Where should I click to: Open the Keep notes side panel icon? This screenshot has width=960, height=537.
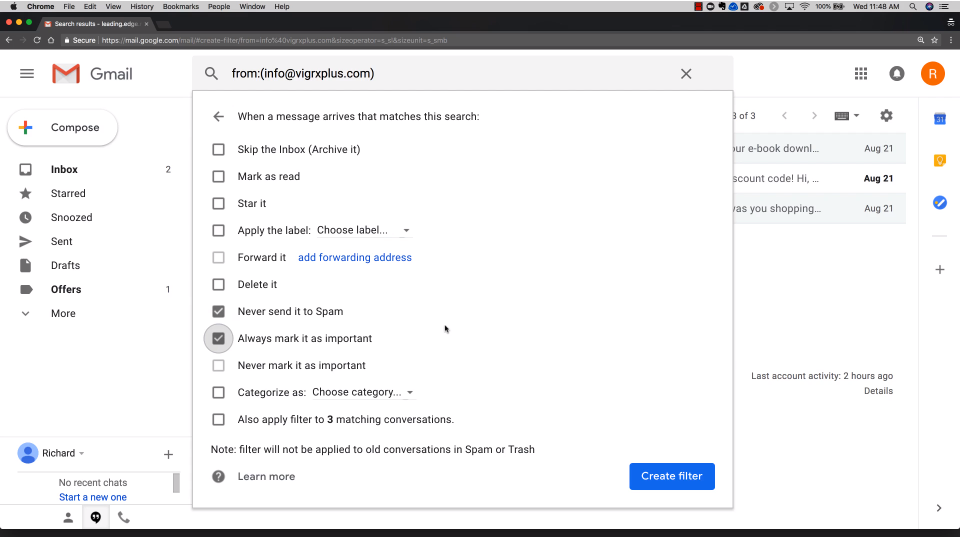pyautogui.click(x=939, y=161)
